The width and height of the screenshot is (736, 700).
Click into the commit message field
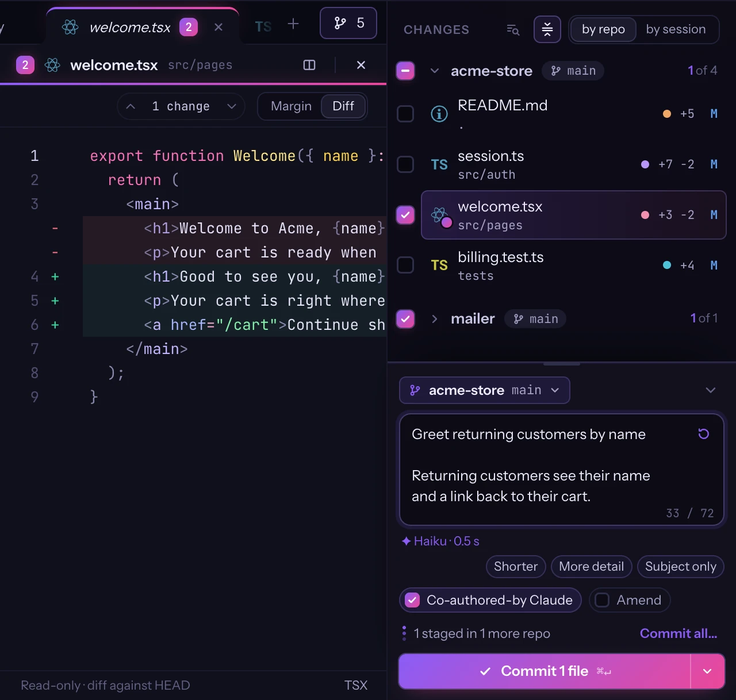tap(561, 470)
